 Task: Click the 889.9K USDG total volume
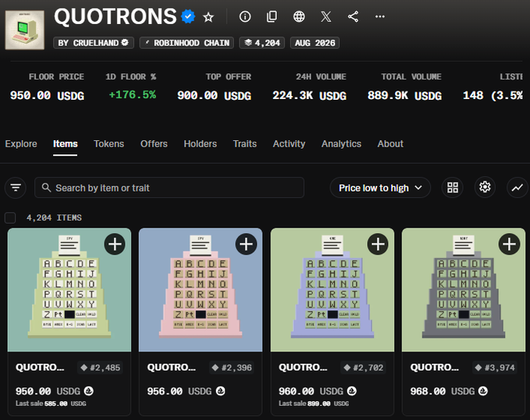[405, 96]
